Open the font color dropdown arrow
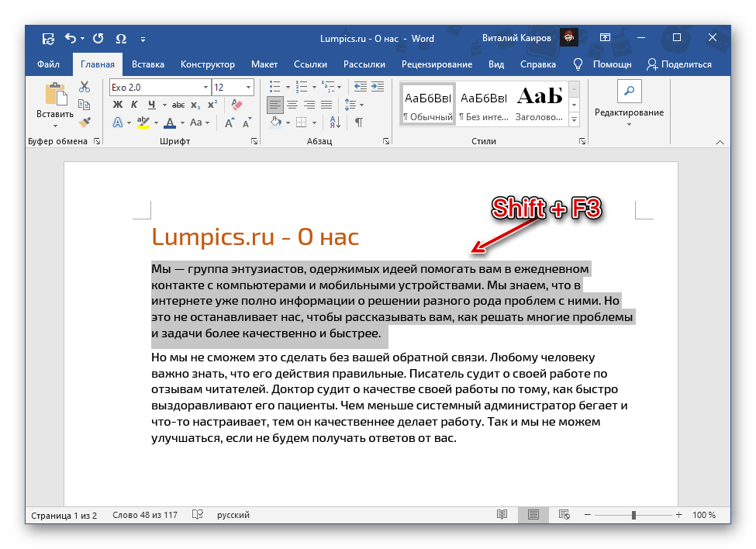Screen dimensions: 756x549 tap(183, 123)
